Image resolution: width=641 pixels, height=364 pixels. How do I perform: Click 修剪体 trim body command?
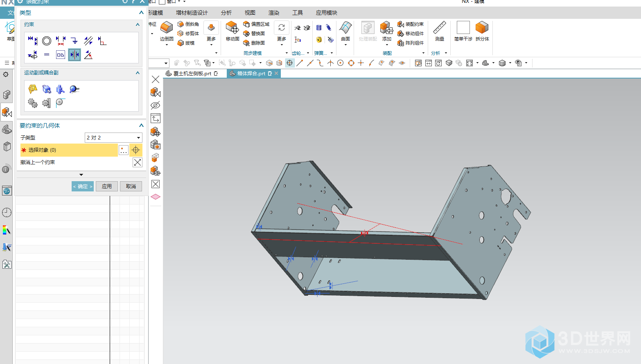coord(188,34)
